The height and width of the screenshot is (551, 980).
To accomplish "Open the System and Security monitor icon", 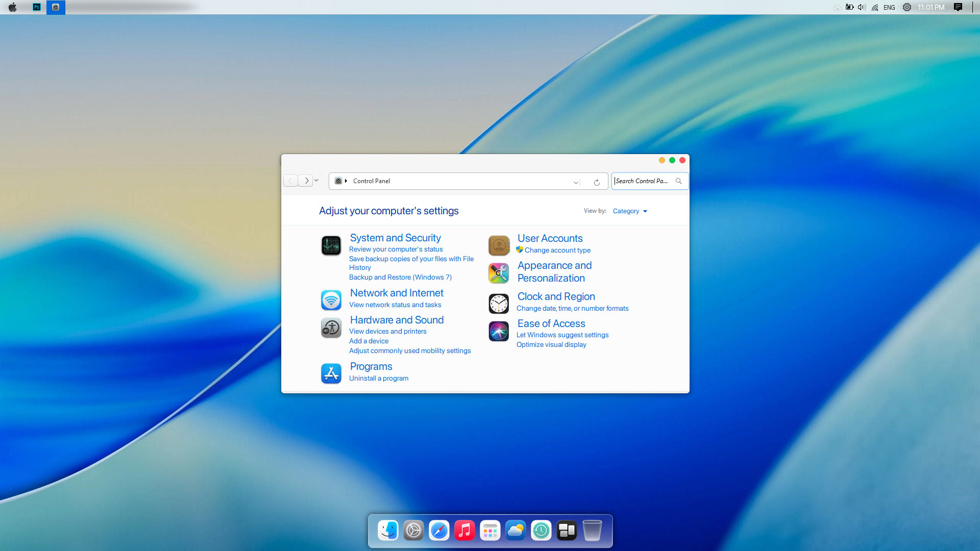I will [x=331, y=245].
